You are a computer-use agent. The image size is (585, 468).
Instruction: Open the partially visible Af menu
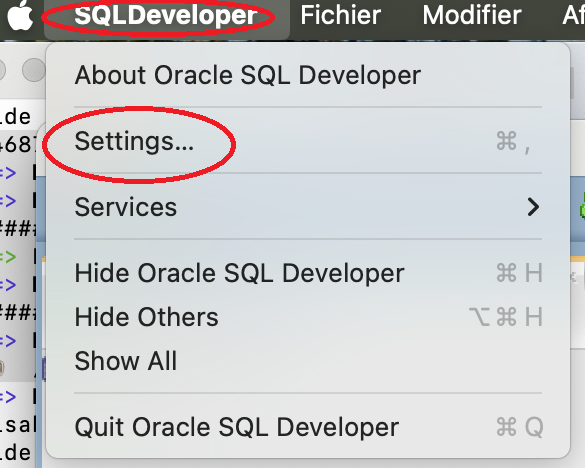573,16
